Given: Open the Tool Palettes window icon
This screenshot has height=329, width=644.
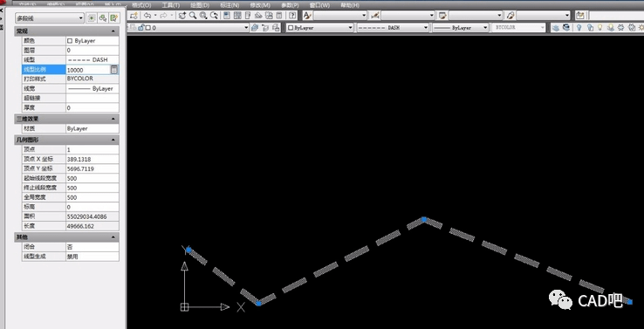Looking at the screenshot, I should (248, 16).
